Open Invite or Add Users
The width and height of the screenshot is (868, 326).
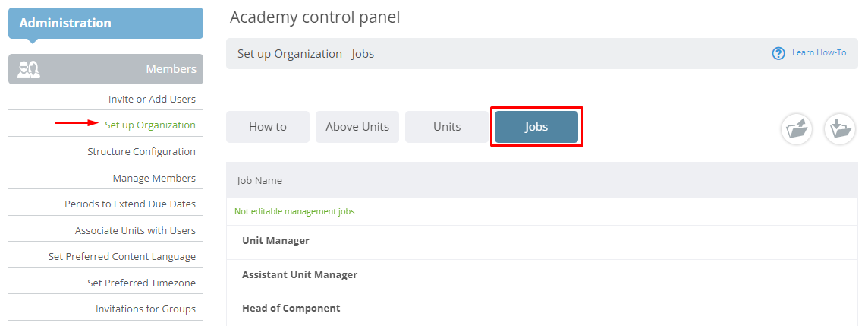click(x=152, y=100)
